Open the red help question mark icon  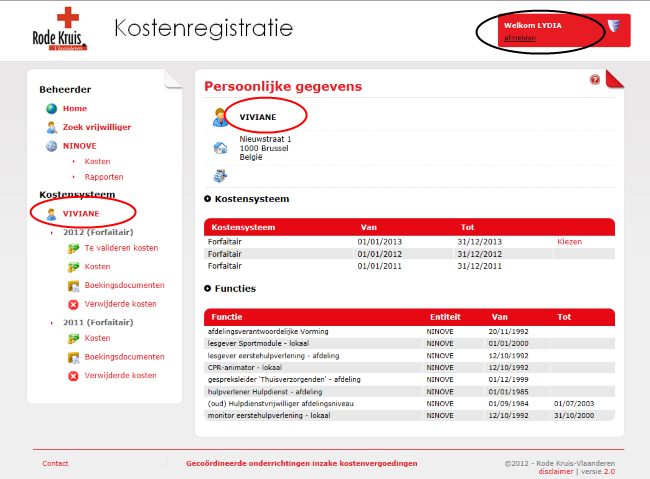[595, 80]
